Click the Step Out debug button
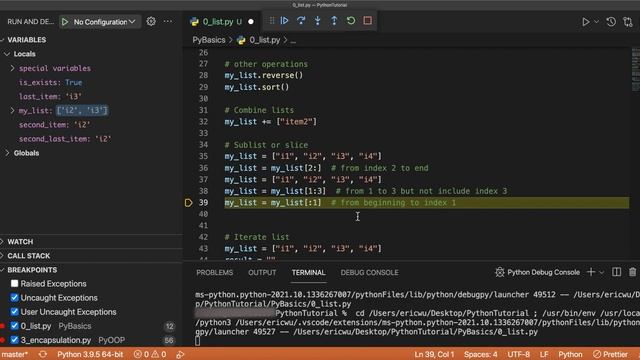 tap(334, 20)
